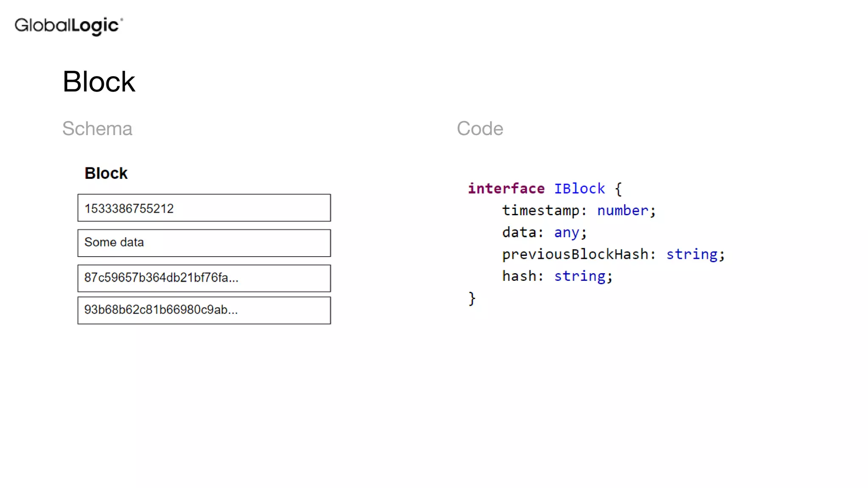Image resolution: width=868 pixels, height=488 pixels.
Task: Click the 'interface' keyword in code
Action: click(x=506, y=189)
